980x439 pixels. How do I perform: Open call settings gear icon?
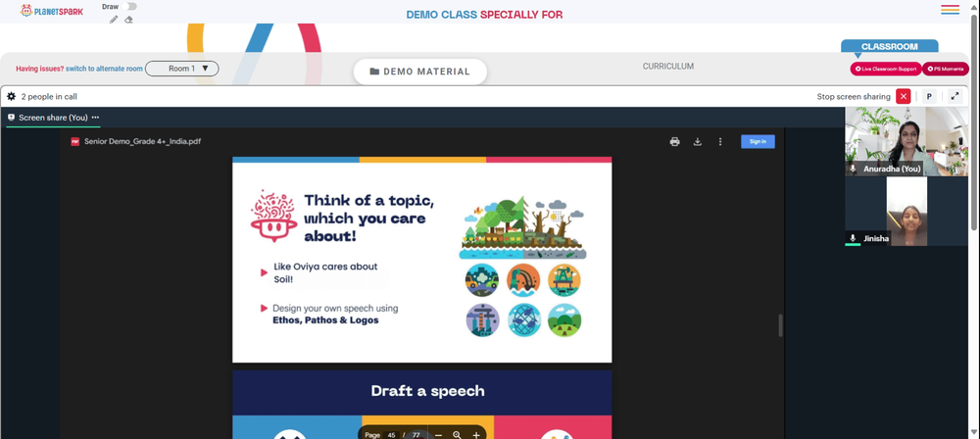pos(11,96)
